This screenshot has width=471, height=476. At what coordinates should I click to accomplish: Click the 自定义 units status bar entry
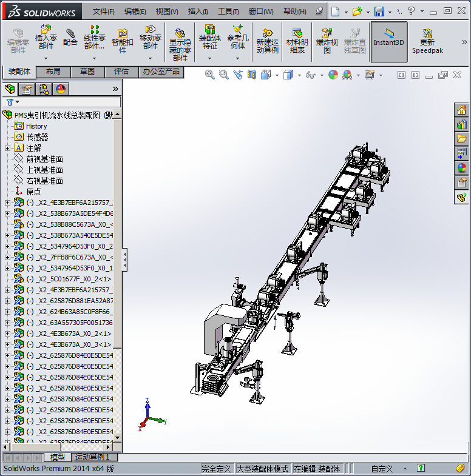(382, 469)
